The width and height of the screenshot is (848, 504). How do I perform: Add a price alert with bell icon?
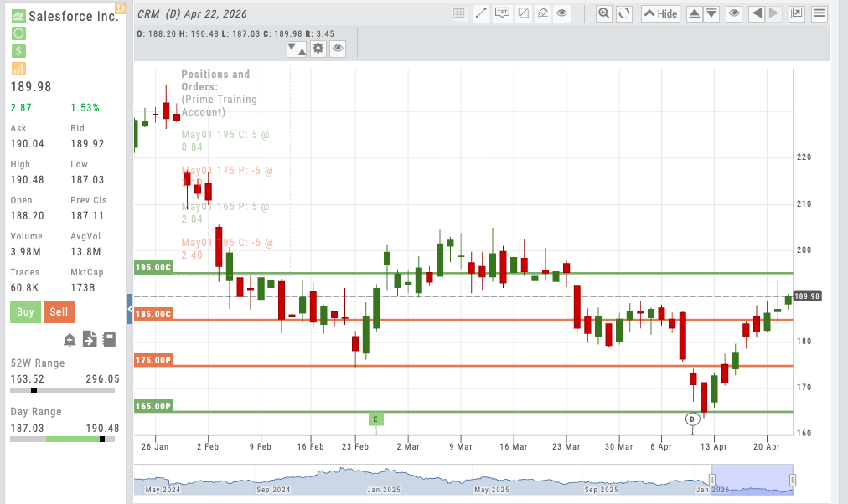tap(70, 340)
